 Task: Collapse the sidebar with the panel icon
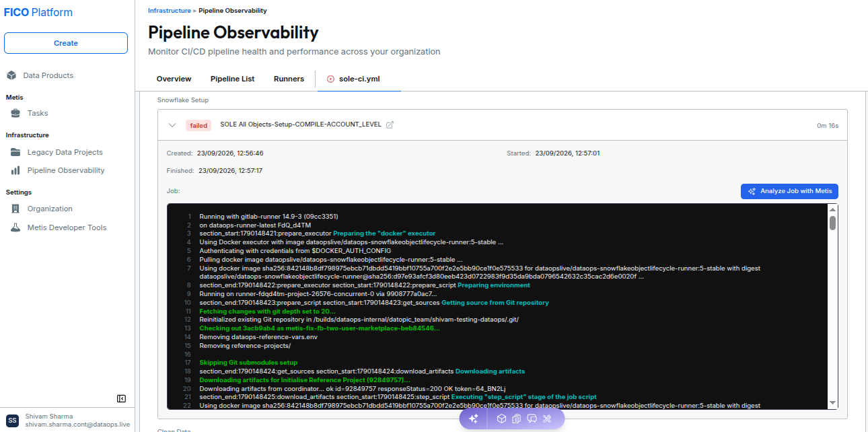[121, 398]
